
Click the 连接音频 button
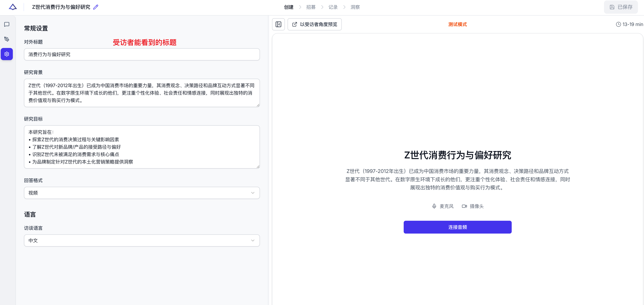pos(458,227)
